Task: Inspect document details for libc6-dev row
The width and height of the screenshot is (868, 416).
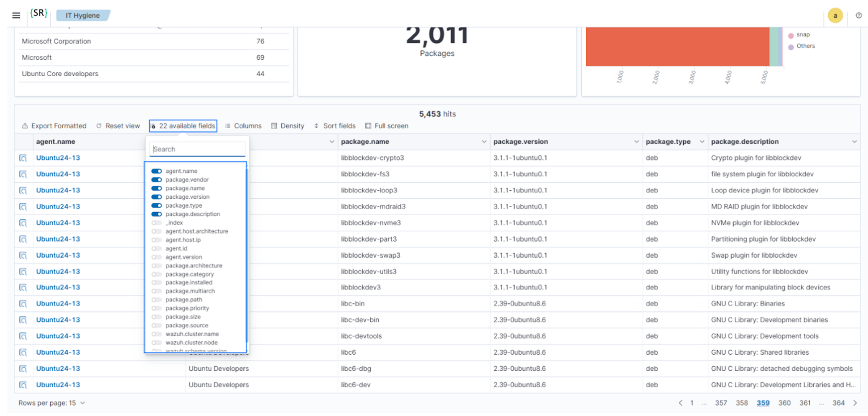Action: click(23, 385)
